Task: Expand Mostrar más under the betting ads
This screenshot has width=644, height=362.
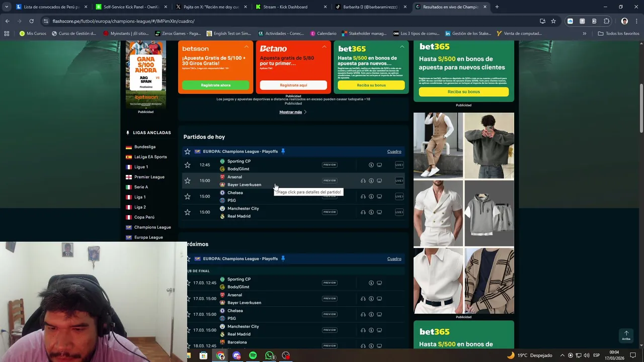Action: [x=293, y=112]
